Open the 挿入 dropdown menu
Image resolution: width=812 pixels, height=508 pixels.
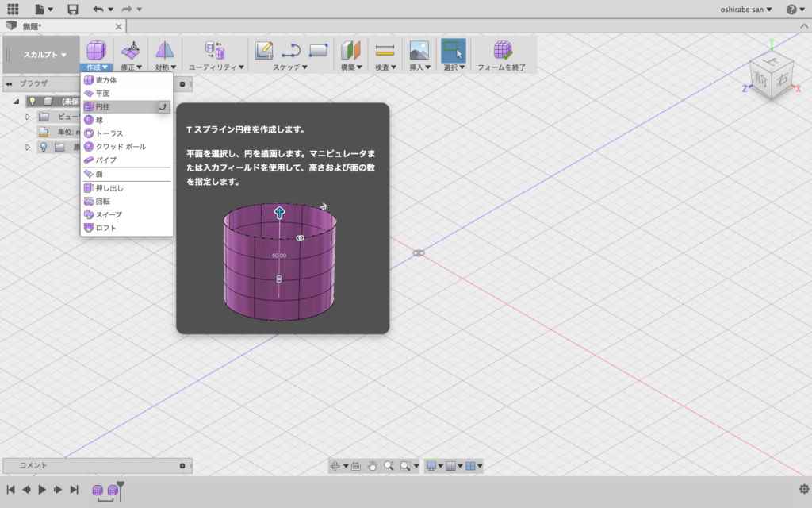coord(420,67)
